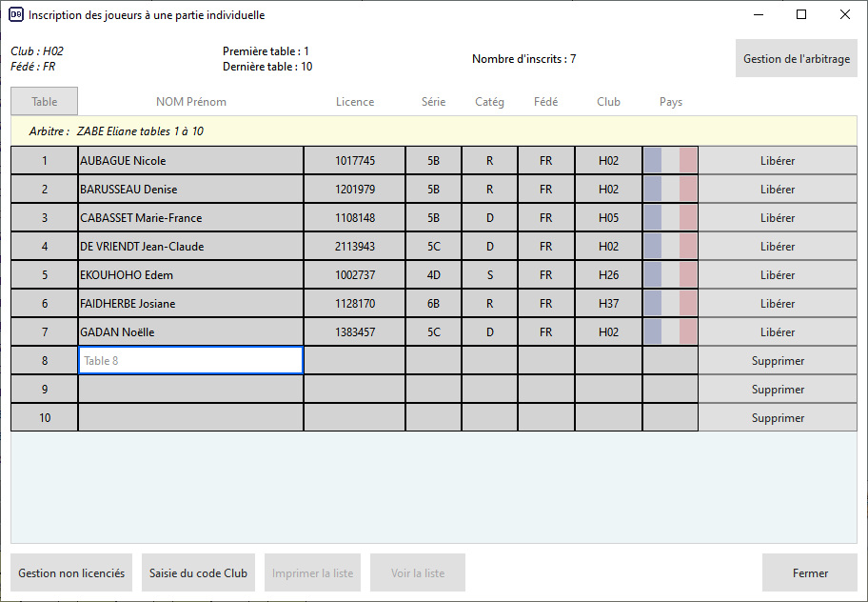The width and height of the screenshot is (868, 602).
Task: Click the empty name cell of table 9
Action: (x=190, y=390)
